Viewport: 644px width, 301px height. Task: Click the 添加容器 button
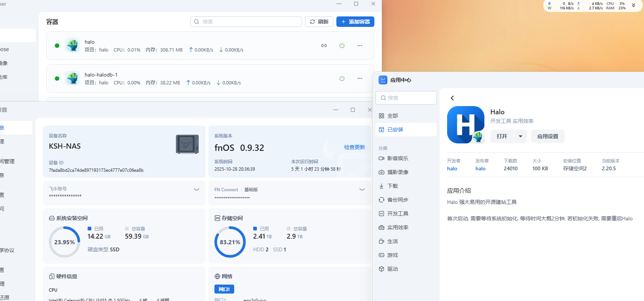point(355,22)
